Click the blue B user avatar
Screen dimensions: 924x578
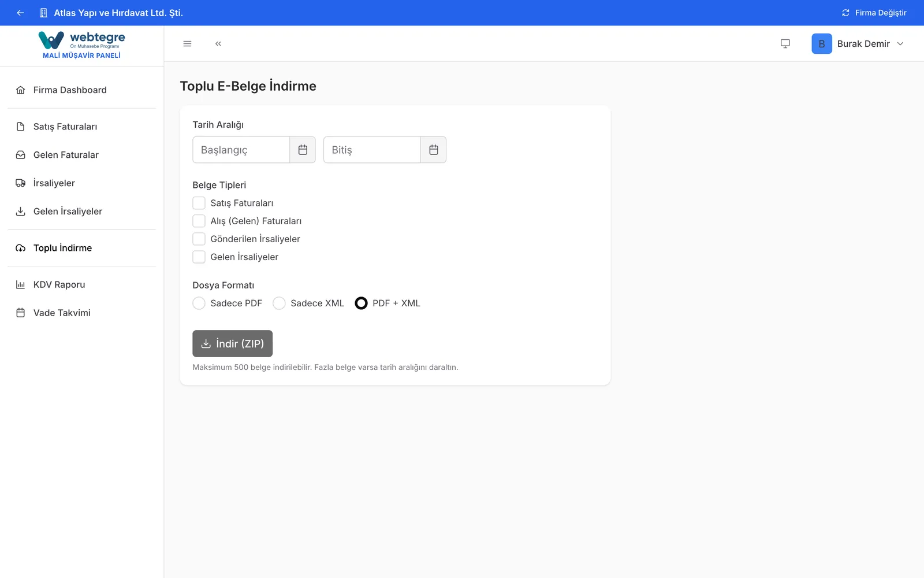click(822, 44)
